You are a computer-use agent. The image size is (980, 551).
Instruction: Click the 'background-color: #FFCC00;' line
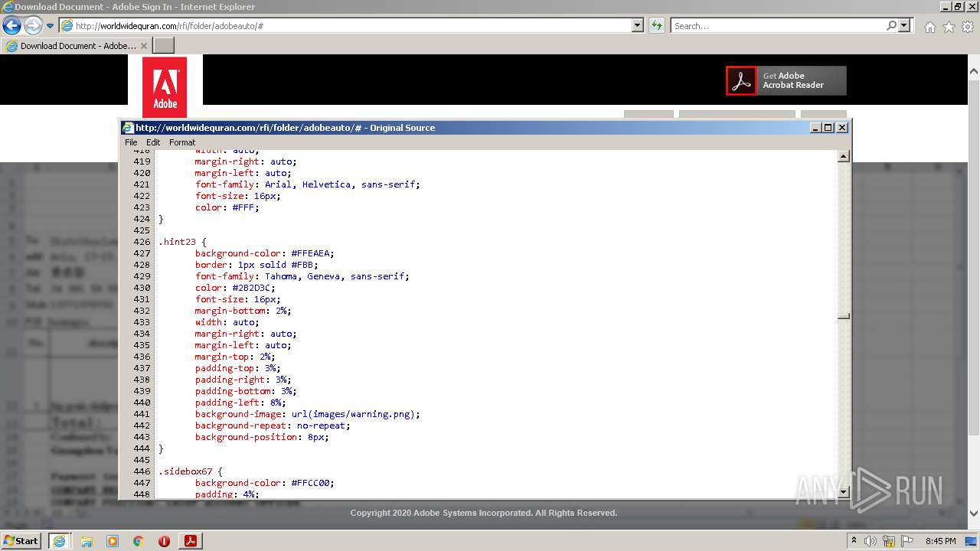[264, 483]
